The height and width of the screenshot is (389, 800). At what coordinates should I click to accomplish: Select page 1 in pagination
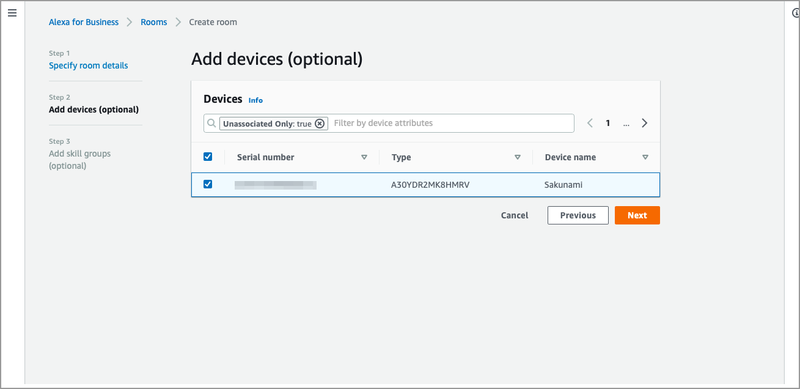(x=608, y=123)
